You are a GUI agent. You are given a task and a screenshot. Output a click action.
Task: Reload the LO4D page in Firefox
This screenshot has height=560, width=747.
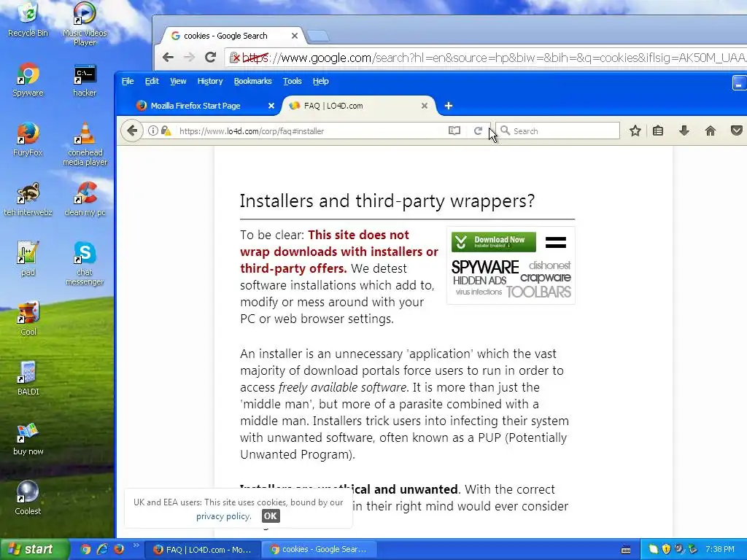(478, 131)
